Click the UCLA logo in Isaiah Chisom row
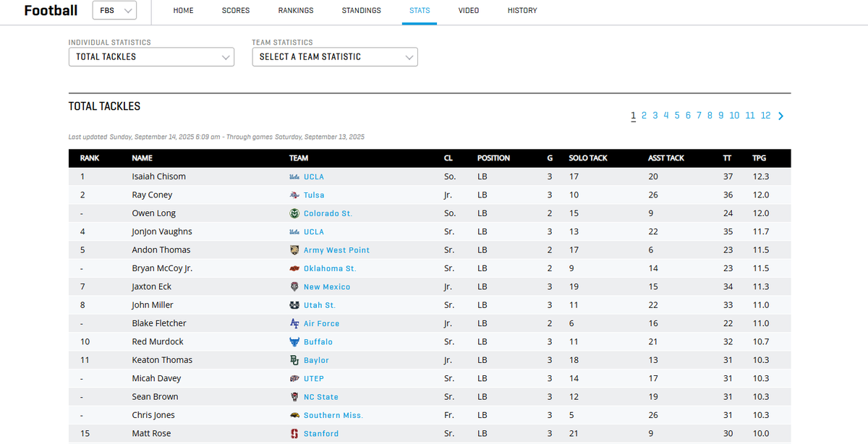The height and width of the screenshot is (444, 868). tap(294, 176)
